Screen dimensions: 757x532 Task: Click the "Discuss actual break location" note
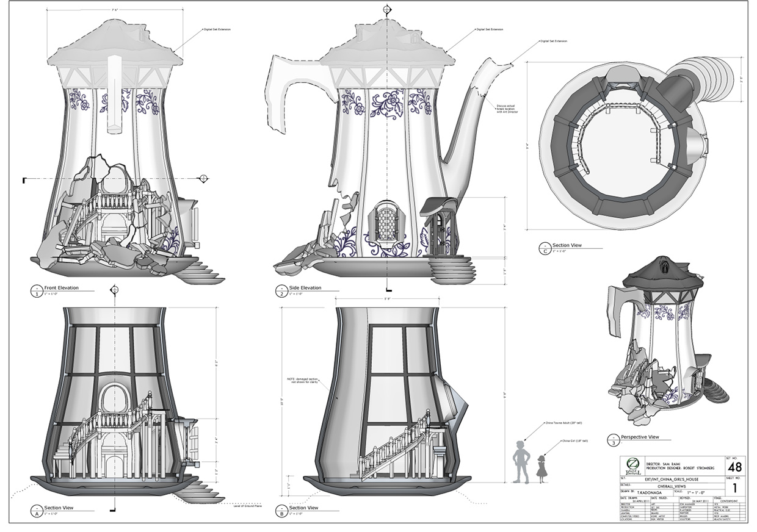pyautogui.click(x=506, y=110)
